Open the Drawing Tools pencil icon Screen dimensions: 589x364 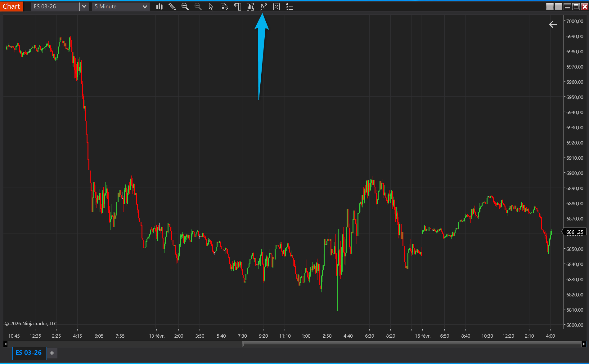172,7
